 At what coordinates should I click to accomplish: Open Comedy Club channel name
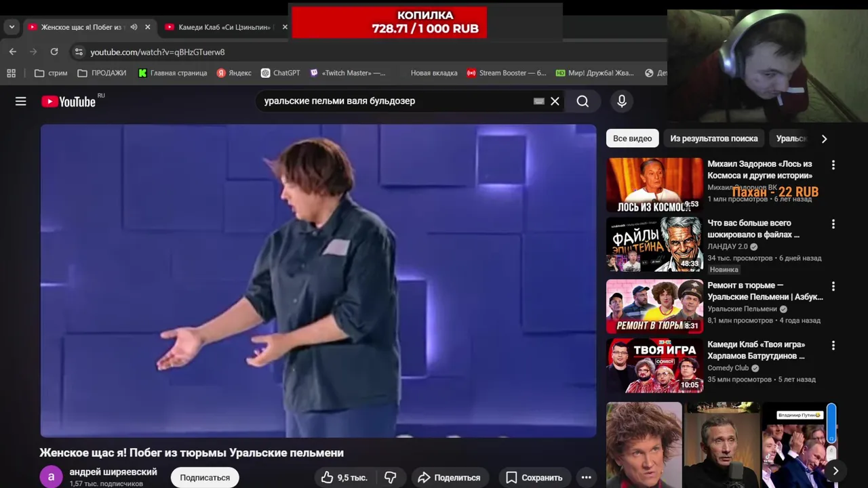pos(728,368)
